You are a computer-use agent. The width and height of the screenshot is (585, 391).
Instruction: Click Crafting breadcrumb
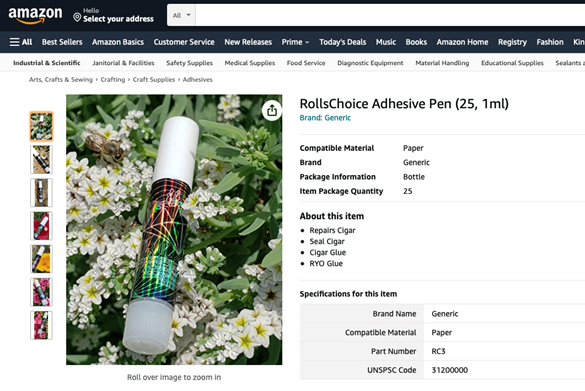pos(113,79)
